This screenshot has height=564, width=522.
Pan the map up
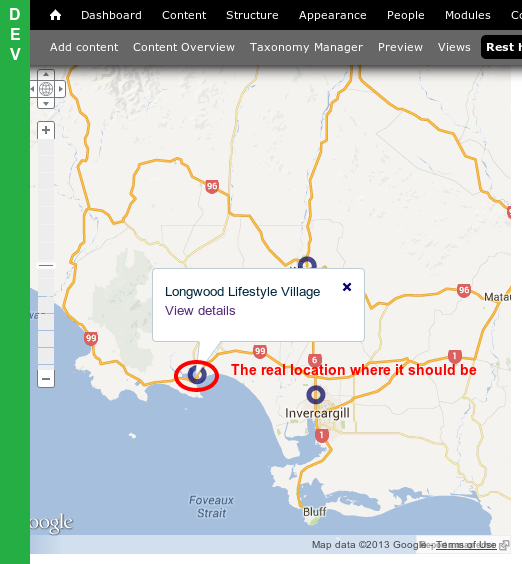pyautogui.click(x=46, y=74)
